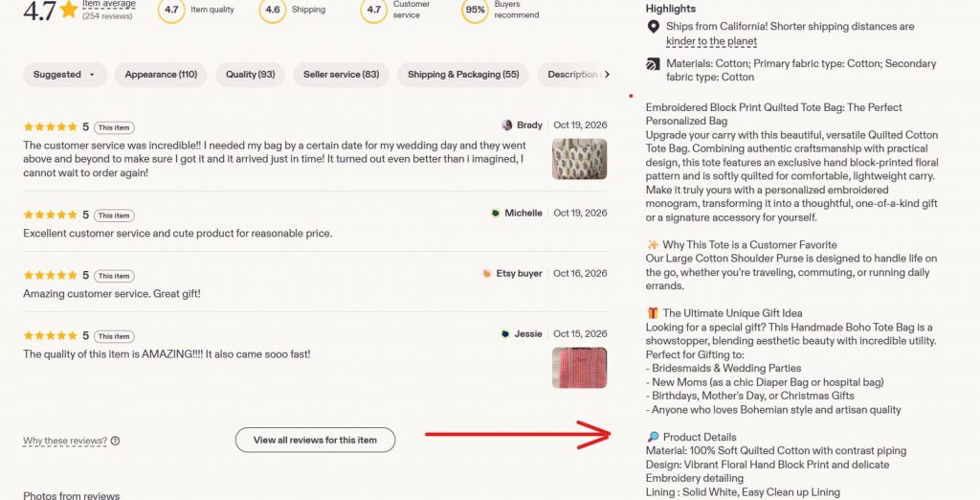
Task: Click Brady's profile avatar
Action: pyautogui.click(x=507, y=125)
